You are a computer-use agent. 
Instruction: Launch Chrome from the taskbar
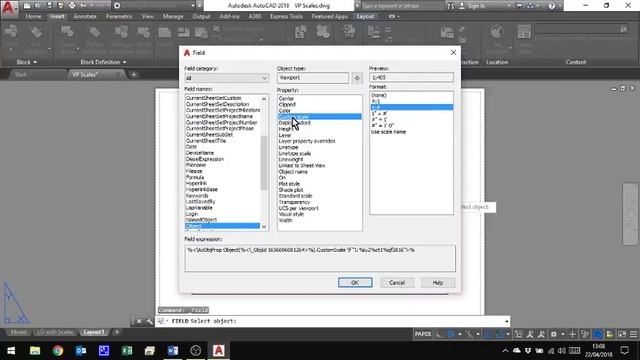tap(58, 351)
